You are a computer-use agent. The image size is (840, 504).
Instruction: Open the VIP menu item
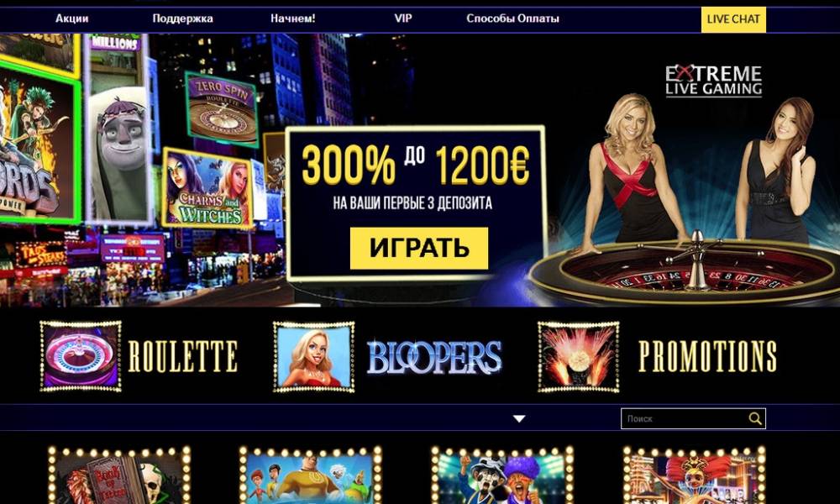point(403,18)
